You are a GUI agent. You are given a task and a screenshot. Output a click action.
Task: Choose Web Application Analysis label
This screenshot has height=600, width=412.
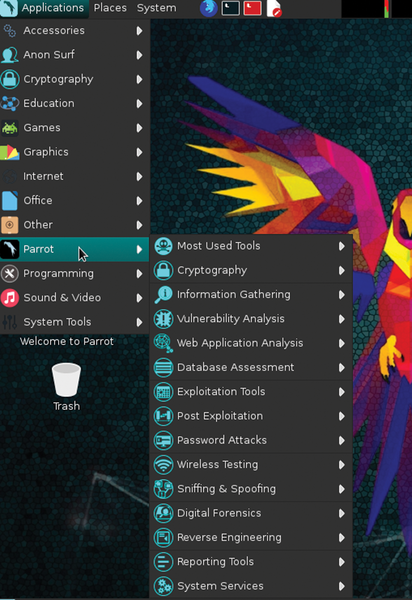click(240, 343)
